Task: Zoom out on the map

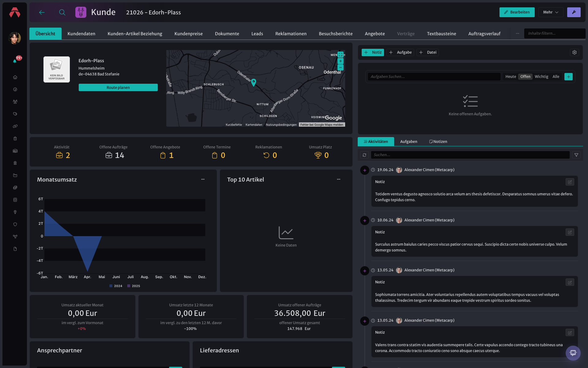Action: coord(341,67)
